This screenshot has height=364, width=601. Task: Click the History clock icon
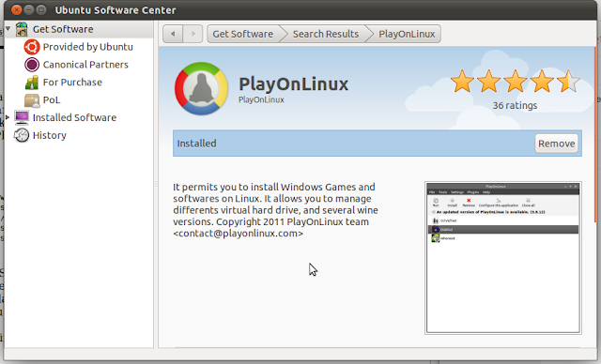tap(22, 135)
